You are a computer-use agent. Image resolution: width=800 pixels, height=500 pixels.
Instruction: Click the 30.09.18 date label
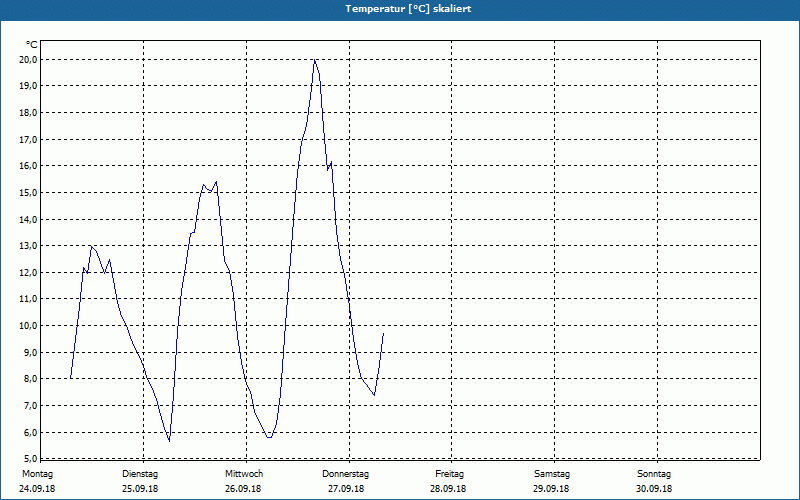pyautogui.click(x=654, y=489)
